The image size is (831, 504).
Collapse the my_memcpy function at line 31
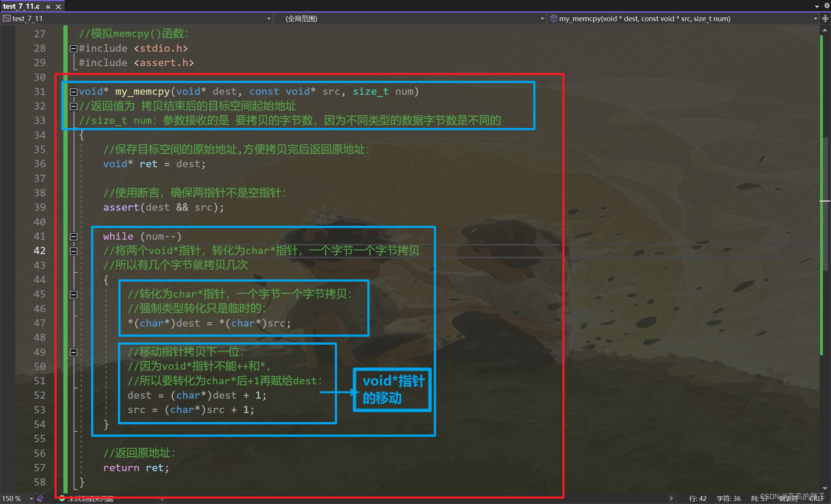(74, 92)
